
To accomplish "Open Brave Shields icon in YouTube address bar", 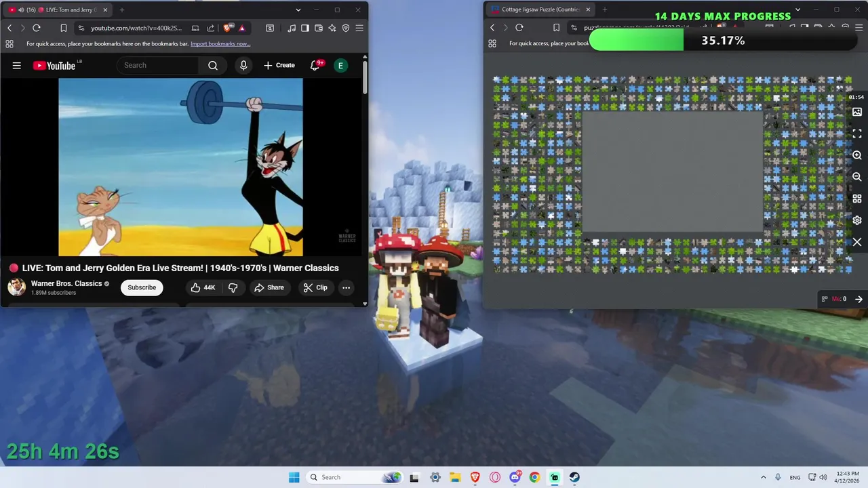I will [x=227, y=28].
